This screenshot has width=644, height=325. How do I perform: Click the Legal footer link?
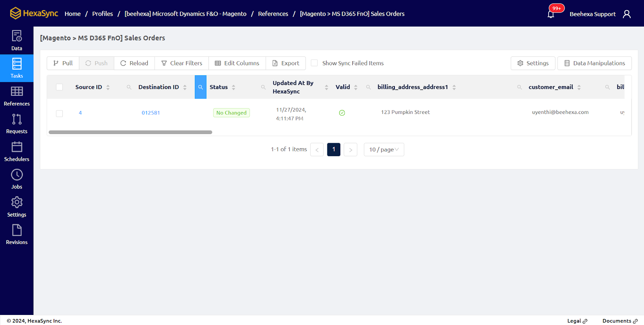[577, 321]
